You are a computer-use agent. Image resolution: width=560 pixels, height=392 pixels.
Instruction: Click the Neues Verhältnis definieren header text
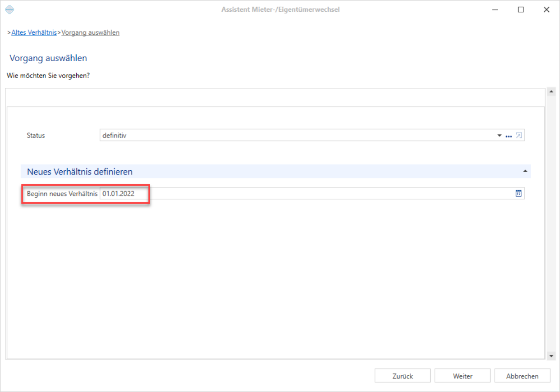(80, 172)
